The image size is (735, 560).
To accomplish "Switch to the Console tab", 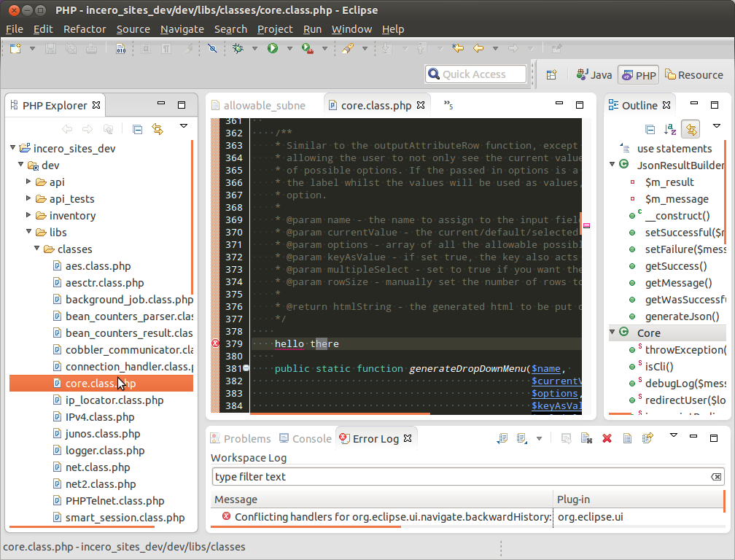I will point(305,439).
